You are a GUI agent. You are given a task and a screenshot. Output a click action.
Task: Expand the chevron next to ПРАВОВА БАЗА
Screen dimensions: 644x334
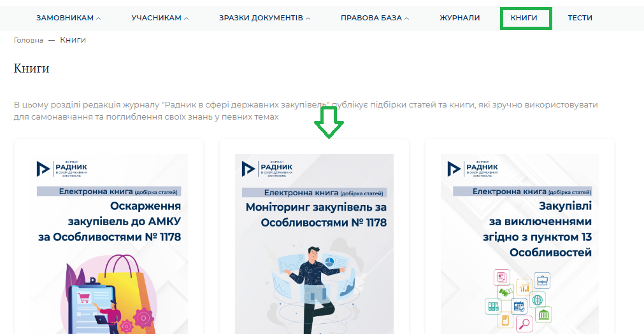pos(406,18)
